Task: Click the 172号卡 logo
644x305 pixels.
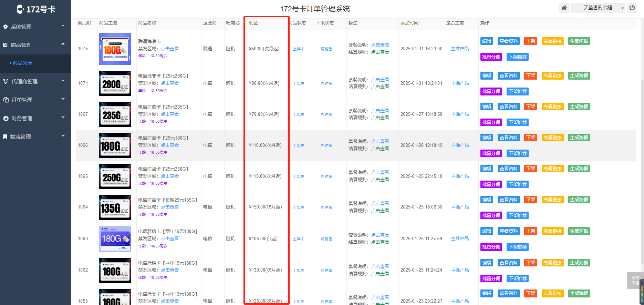Action: [x=36, y=9]
